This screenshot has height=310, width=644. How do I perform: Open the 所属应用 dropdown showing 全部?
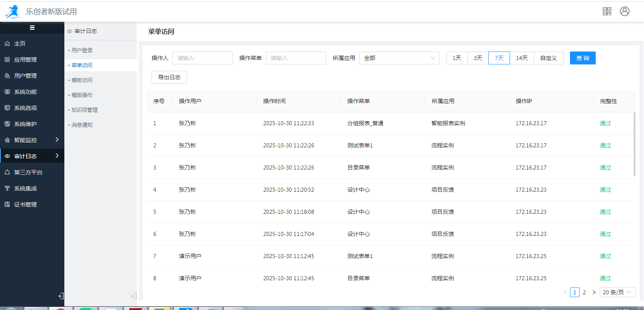(x=399, y=58)
